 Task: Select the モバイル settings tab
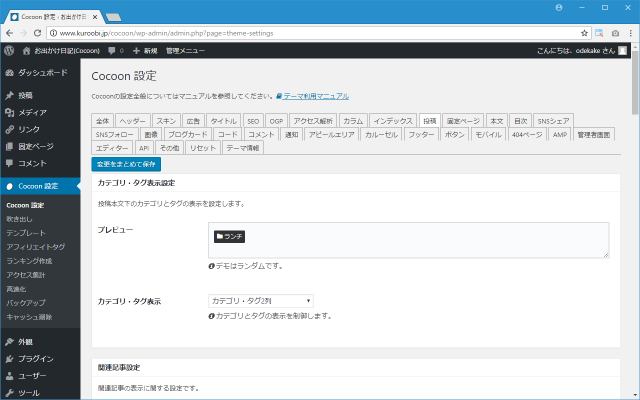488,133
